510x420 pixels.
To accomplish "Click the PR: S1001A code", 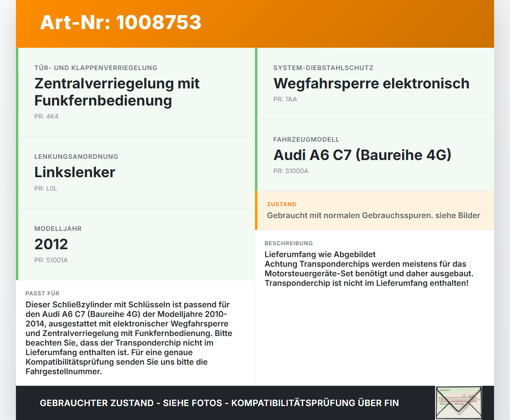I will point(51,260).
